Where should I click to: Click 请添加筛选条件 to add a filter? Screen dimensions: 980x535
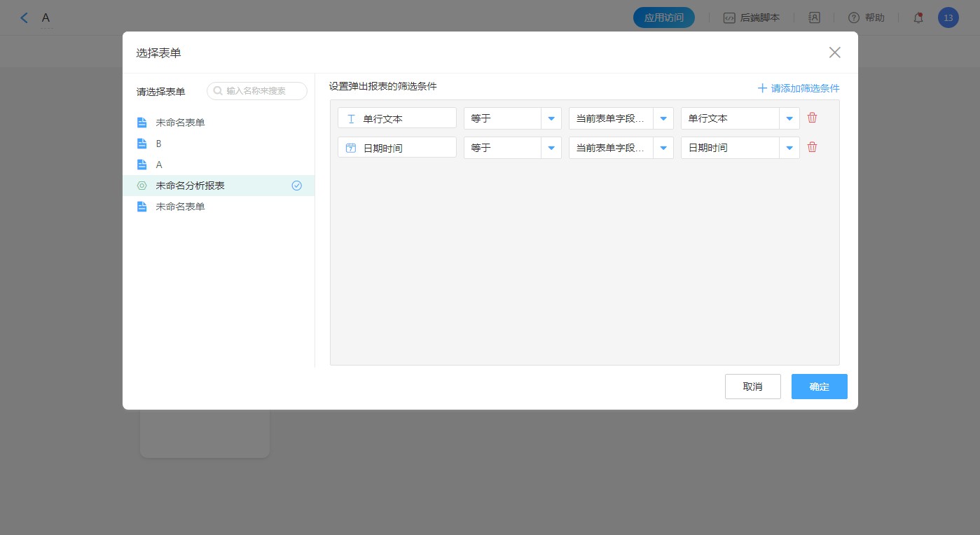click(x=799, y=88)
